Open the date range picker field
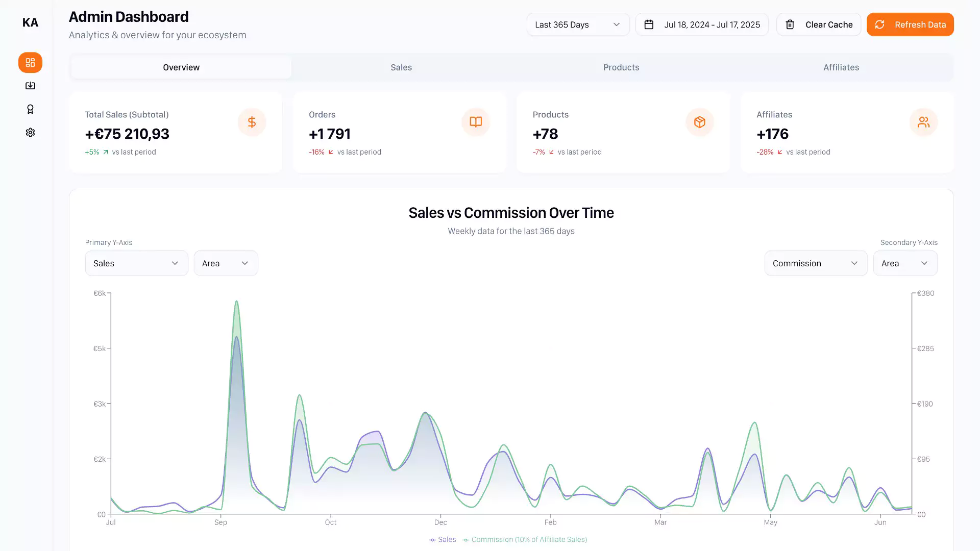Screen dimensions: 980x551 click(x=701, y=24)
